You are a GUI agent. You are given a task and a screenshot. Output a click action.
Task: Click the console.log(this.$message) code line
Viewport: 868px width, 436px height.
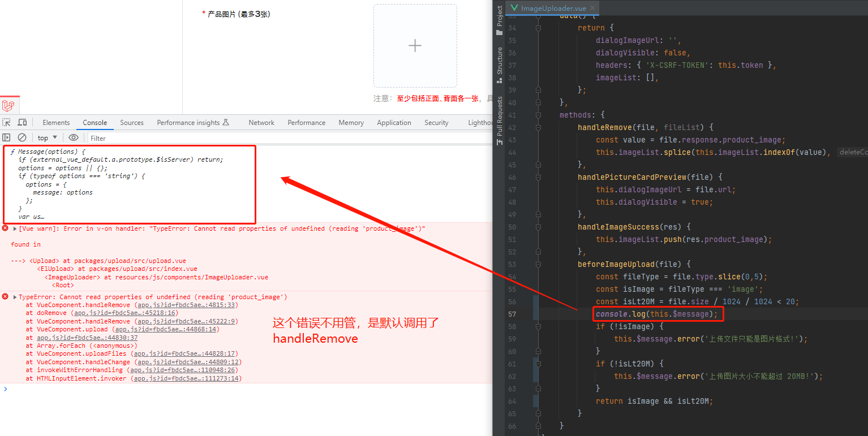click(656, 314)
